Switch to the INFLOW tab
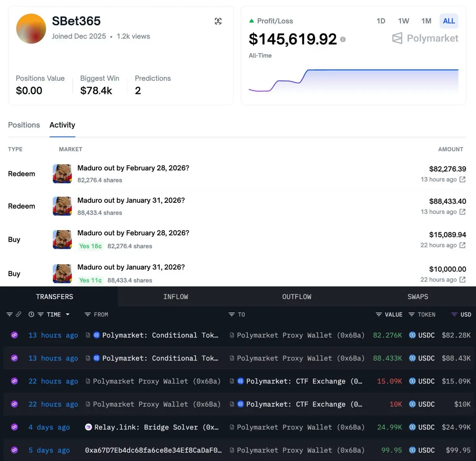 pyautogui.click(x=176, y=297)
